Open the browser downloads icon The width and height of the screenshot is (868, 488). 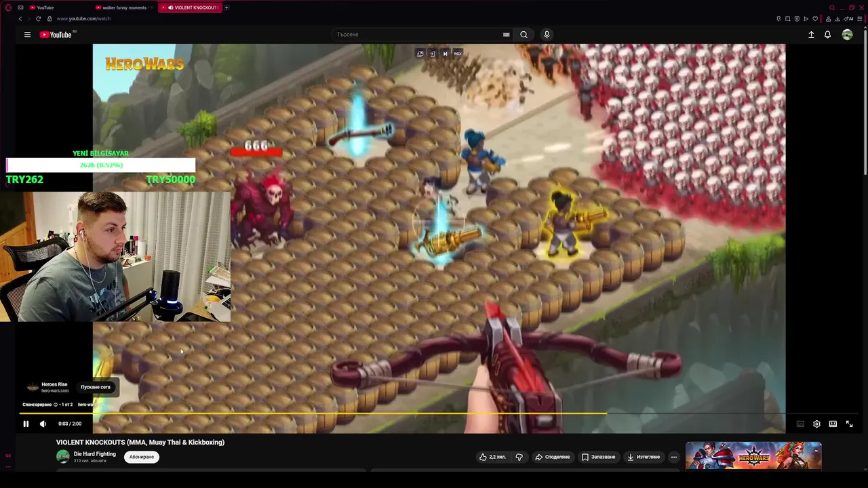pyautogui.click(x=837, y=19)
